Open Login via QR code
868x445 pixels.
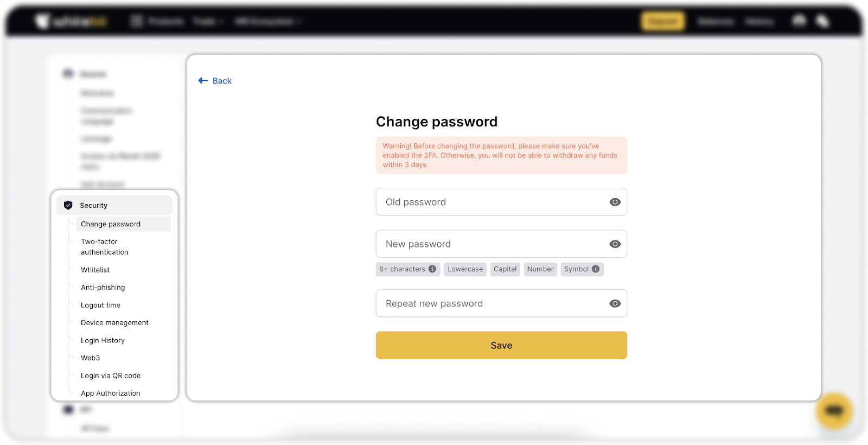[111, 376]
